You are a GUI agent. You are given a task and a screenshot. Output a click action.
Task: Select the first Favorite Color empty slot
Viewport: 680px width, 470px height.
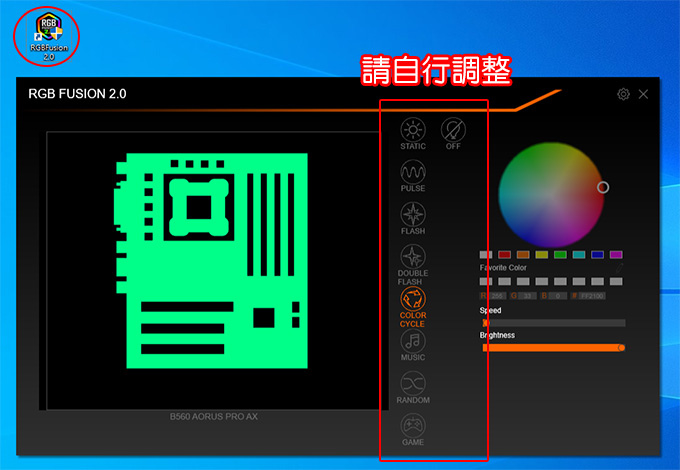(x=486, y=282)
